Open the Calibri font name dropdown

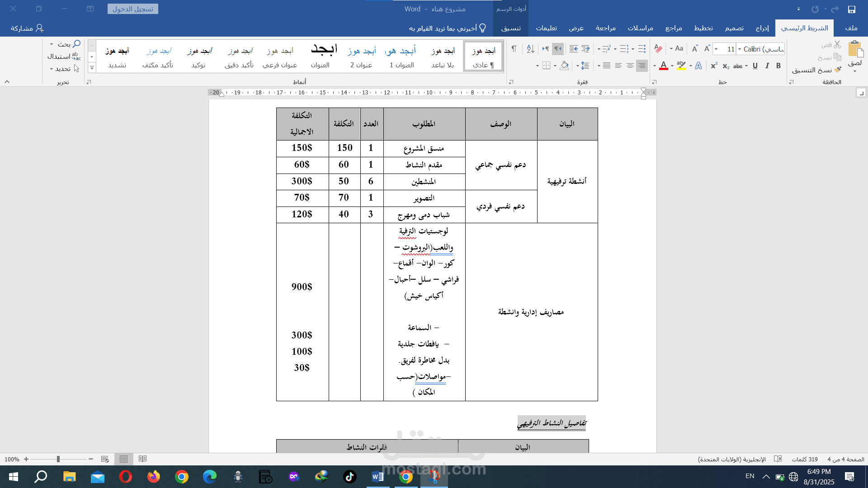click(x=740, y=49)
